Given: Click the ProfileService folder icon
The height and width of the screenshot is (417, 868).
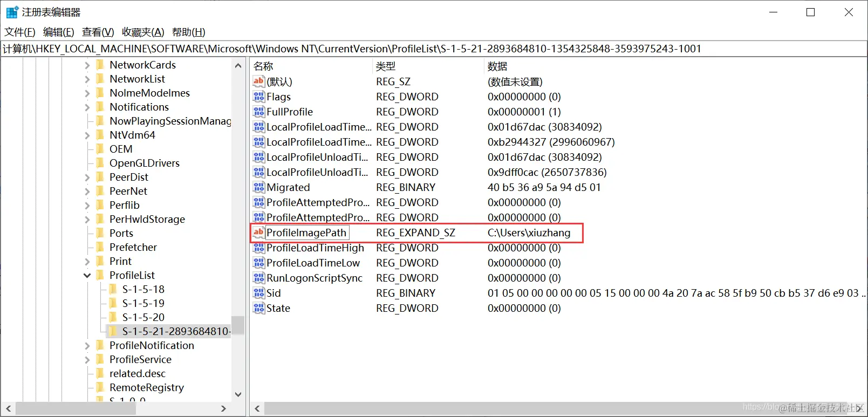Looking at the screenshot, I should (x=100, y=359).
